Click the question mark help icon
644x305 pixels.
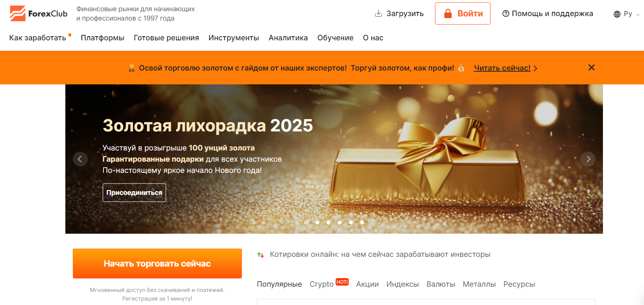[505, 13]
